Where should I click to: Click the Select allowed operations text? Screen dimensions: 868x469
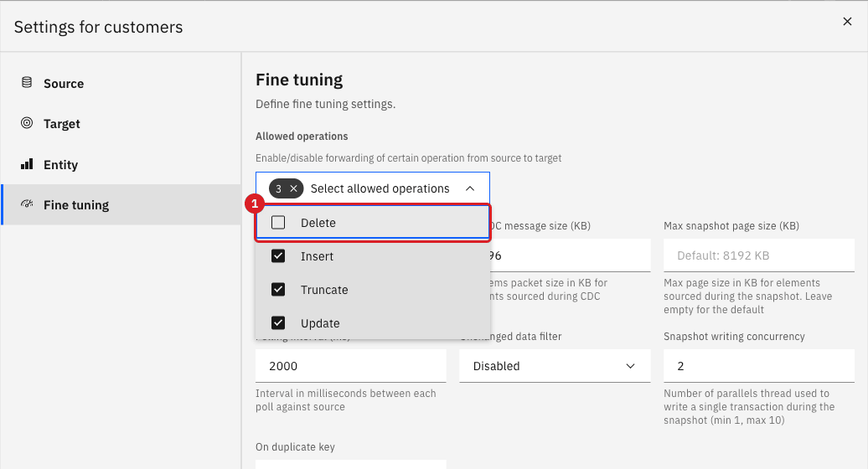(380, 188)
